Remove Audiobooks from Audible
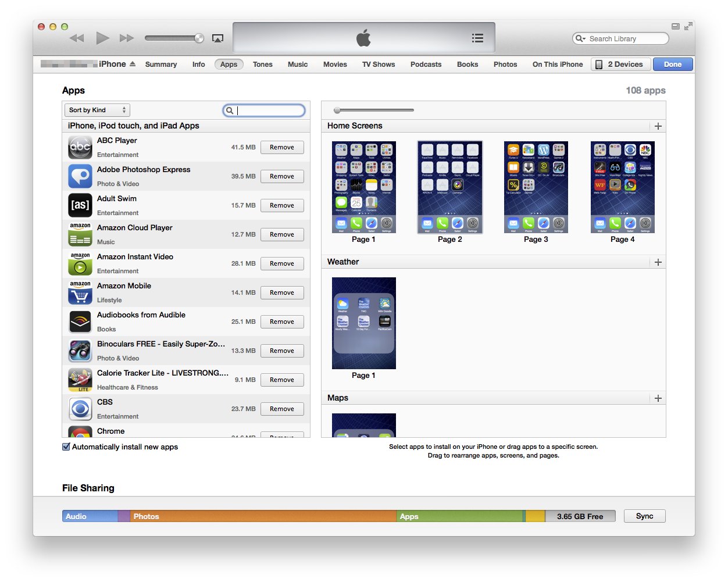Image resolution: width=728 pixels, height=582 pixels. (282, 322)
